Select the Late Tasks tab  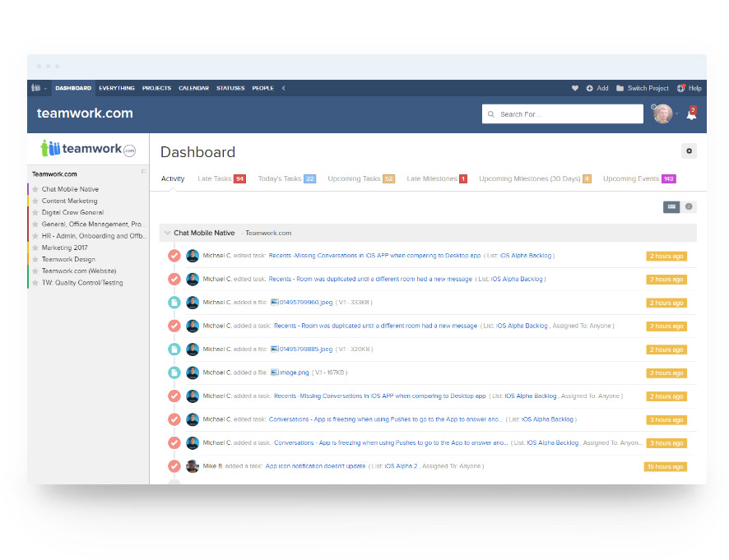pos(222,178)
